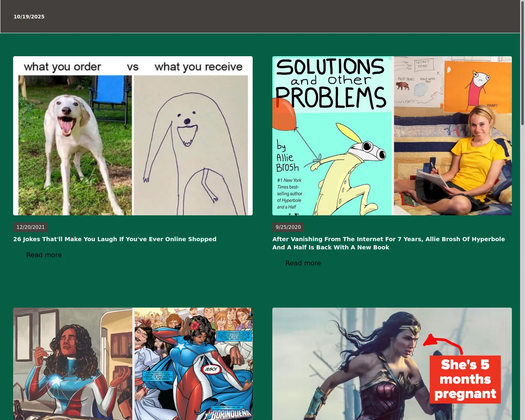Open the online shopping jokes dog thumbnail
The width and height of the screenshot is (525, 420).
[133, 136]
